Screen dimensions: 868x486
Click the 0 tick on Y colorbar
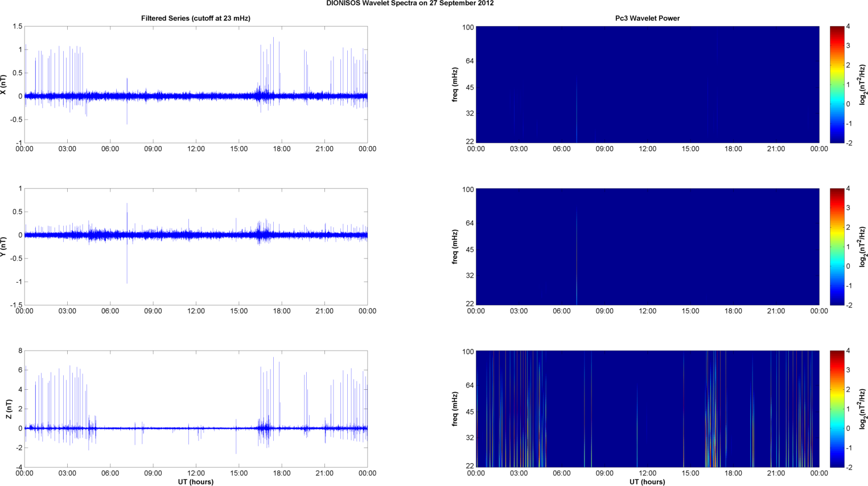[848, 266]
